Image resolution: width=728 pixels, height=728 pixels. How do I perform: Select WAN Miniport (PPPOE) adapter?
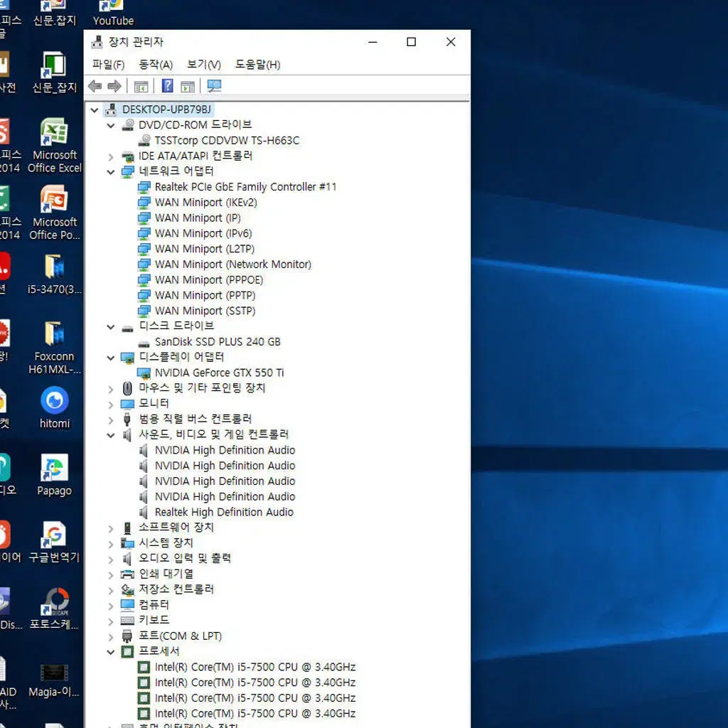209,280
